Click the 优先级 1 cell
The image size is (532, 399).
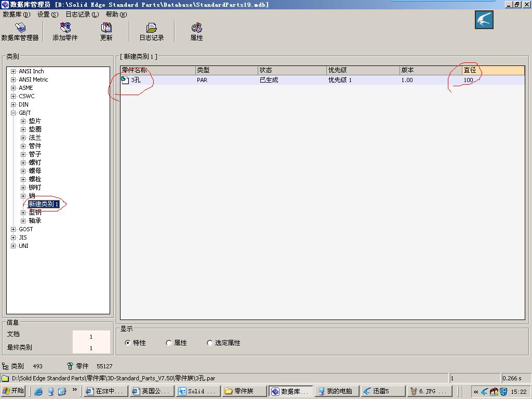click(340, 80)
